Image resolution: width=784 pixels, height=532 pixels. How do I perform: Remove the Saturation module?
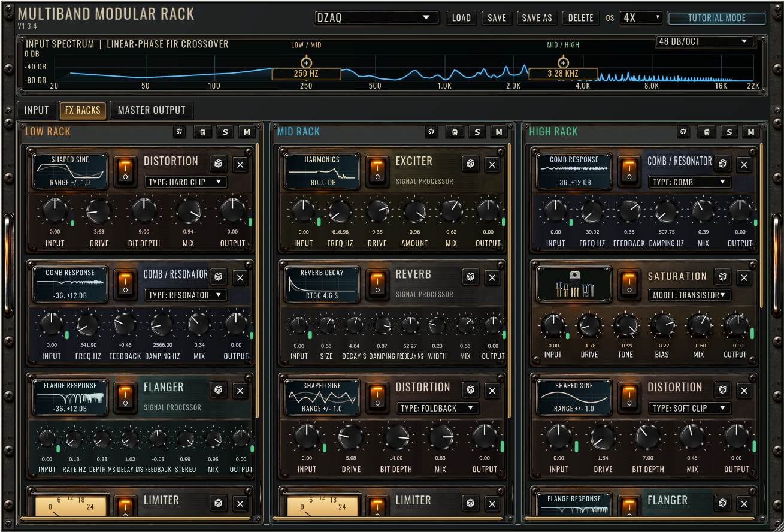[744, 277]
